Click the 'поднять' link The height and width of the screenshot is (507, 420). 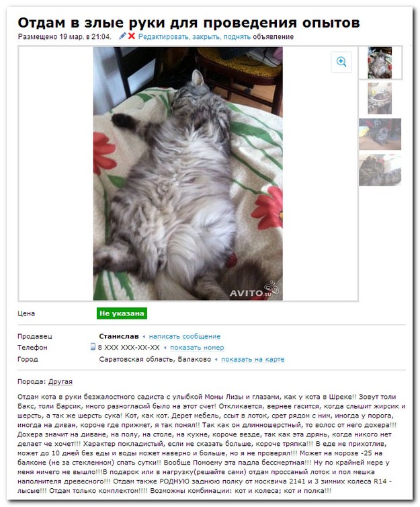[237, 36]
